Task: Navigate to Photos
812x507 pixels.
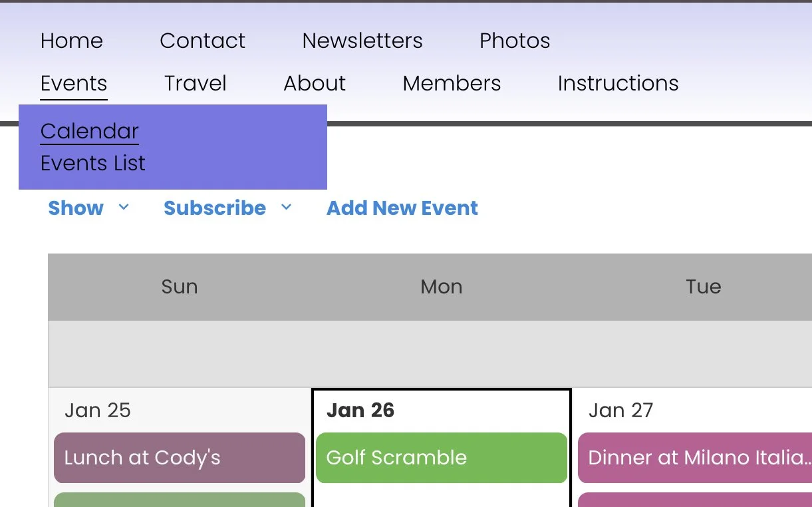Action: point(515,41)
